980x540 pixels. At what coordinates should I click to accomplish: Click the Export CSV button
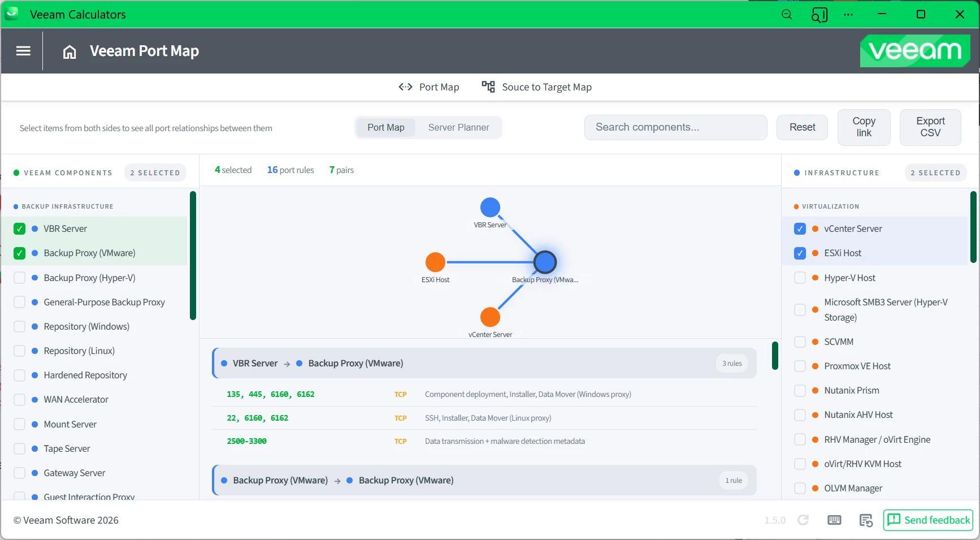[930, 127]
